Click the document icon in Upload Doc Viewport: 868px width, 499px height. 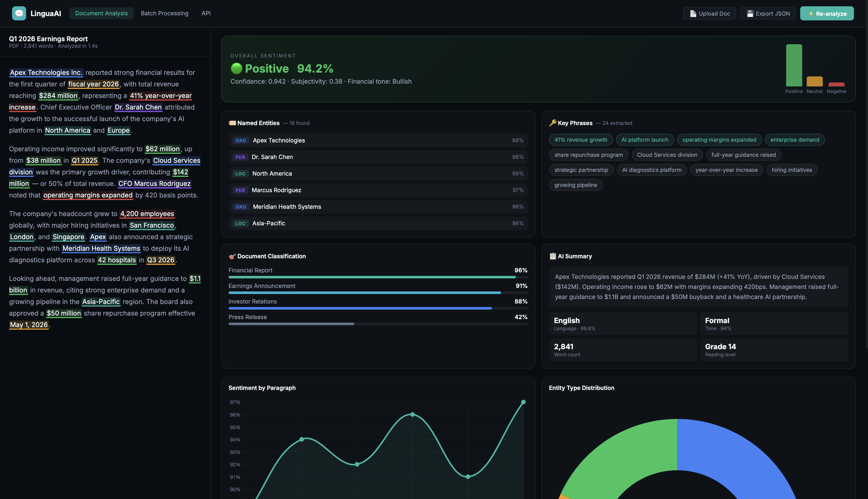click(693, 14)
